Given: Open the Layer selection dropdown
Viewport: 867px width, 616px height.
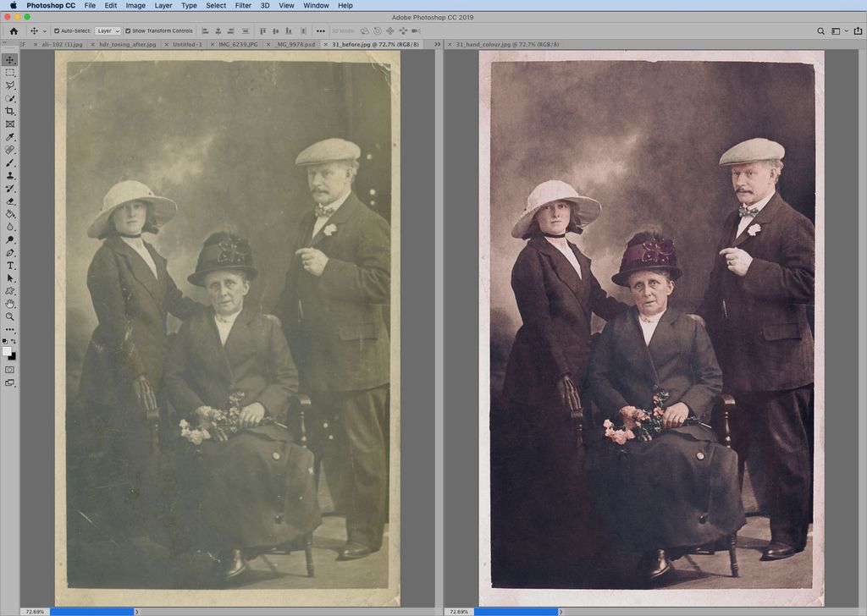Looking at the screenshot, I should [x=108, y=30].
